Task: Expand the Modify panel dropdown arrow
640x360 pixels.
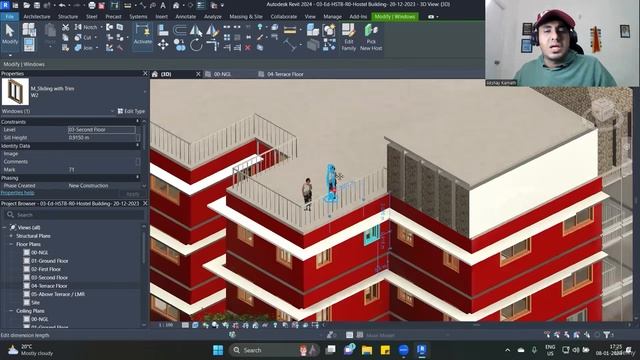Action: click(x=10, y=55)
